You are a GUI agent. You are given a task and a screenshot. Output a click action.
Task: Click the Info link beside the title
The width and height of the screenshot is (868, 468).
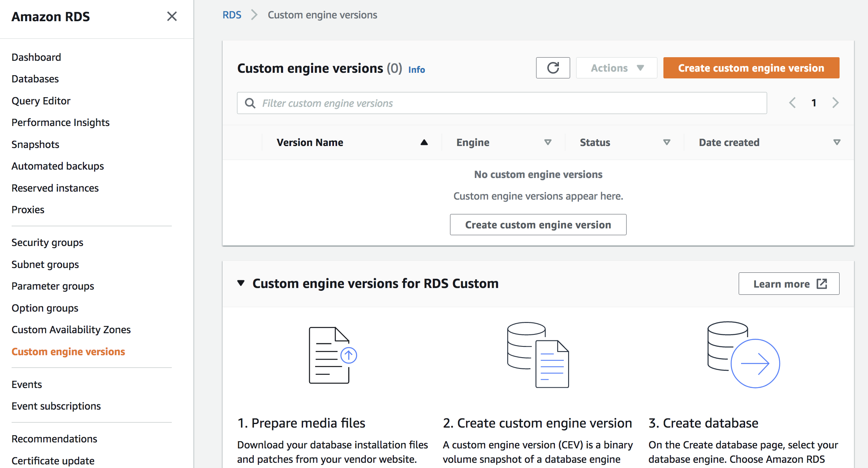pos(416,70)
